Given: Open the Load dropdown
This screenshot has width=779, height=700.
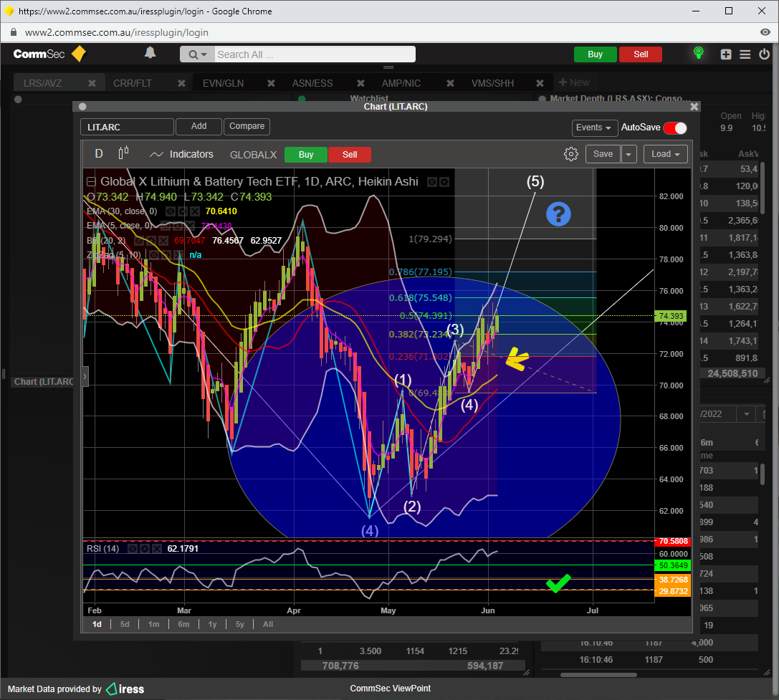Looking at the screenshot, I should (666, 154).
